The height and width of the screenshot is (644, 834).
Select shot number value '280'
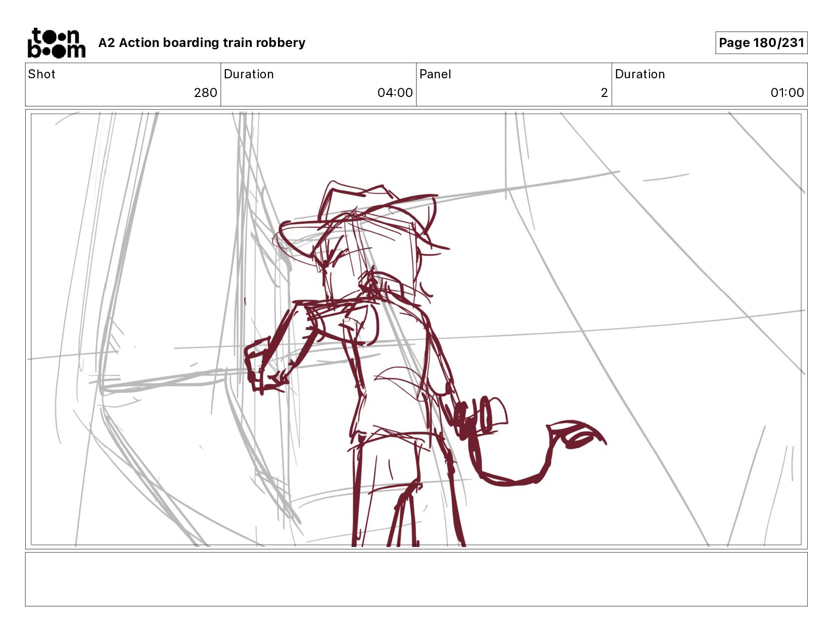click(205, 93)
